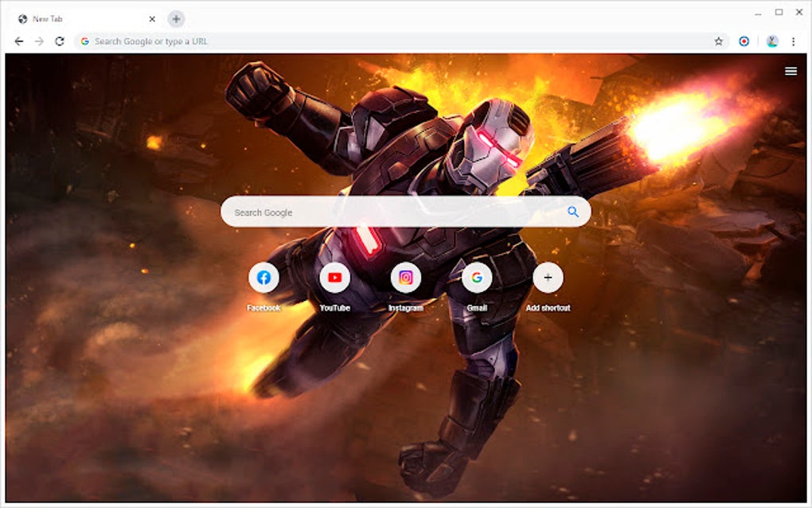Click the back navigation arrow
812x508 pixels.
[x=18, y=40]
